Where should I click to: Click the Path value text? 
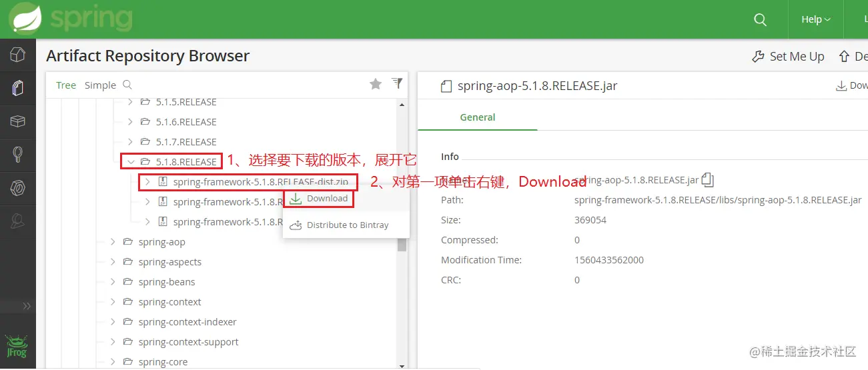click(718, 200)
